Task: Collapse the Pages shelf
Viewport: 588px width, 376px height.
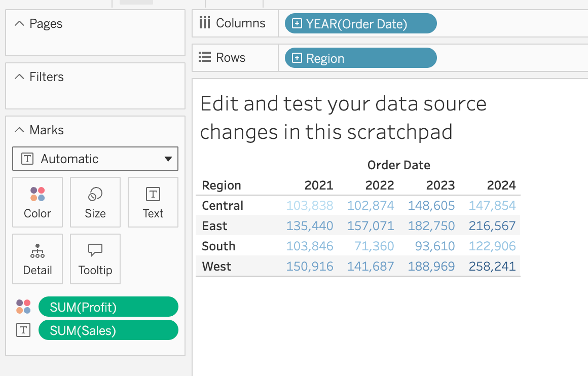Action: 19,23
